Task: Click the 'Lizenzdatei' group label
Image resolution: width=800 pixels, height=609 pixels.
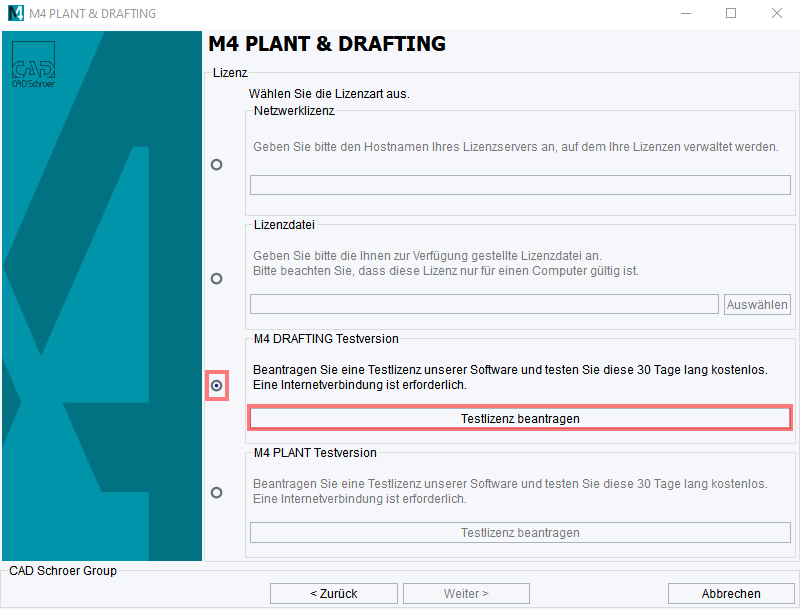Action: (284, 225)
